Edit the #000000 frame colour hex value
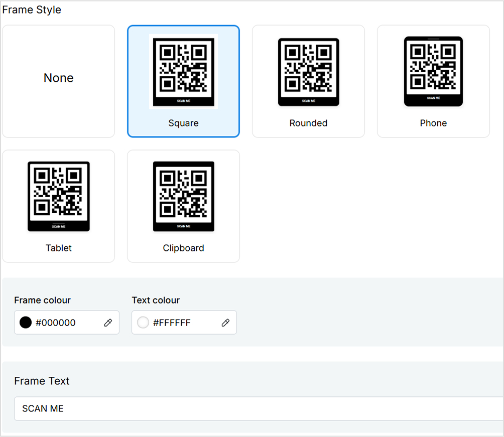This screenshot has width=504, height=437. coord(56,323)
